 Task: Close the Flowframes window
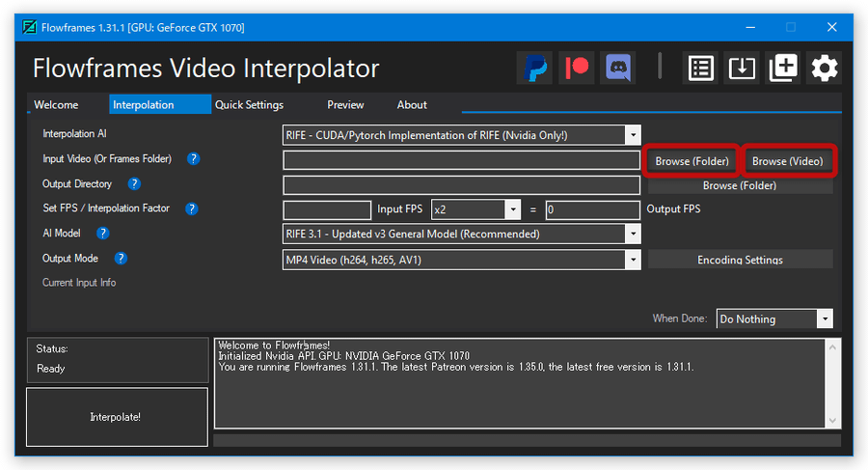[x=831, y=27]
